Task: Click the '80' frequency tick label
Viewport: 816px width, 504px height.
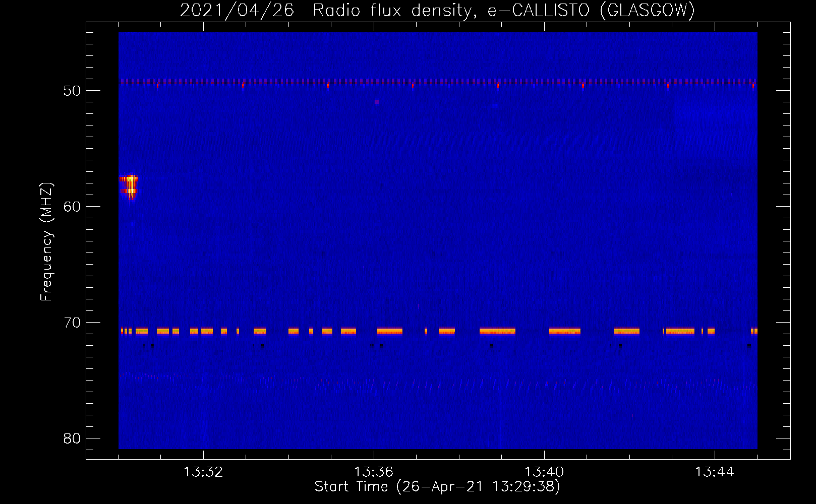Action: (72, 438)
